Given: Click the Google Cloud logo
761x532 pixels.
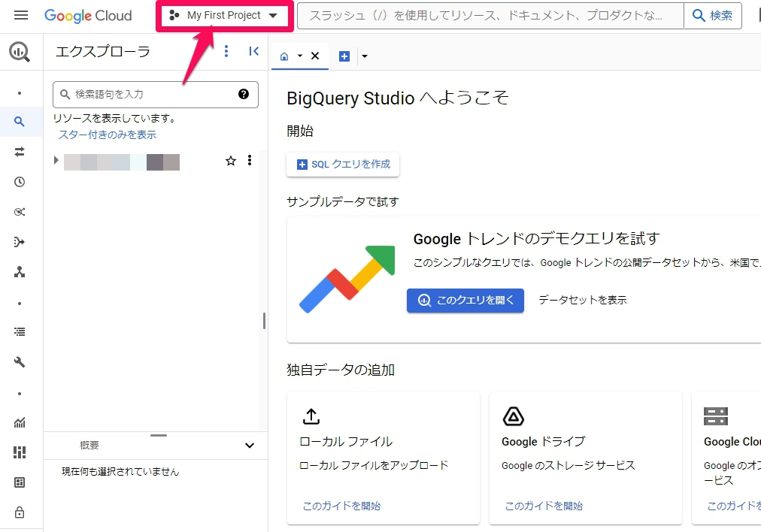Looking at the screenshot, I should point(88,15).
